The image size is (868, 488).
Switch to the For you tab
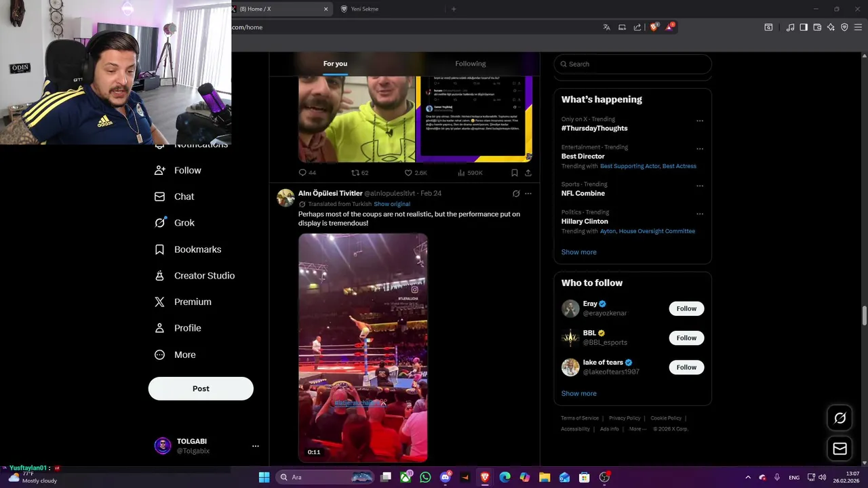point(335,64)
